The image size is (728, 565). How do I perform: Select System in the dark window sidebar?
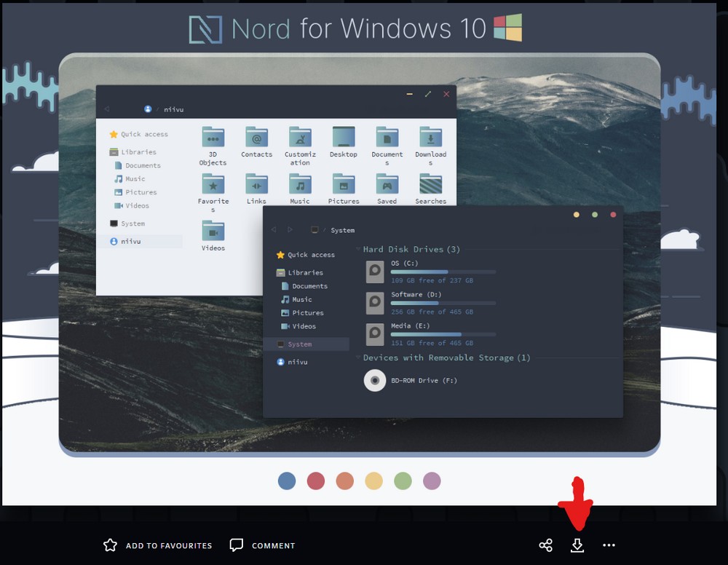point(299,344)
